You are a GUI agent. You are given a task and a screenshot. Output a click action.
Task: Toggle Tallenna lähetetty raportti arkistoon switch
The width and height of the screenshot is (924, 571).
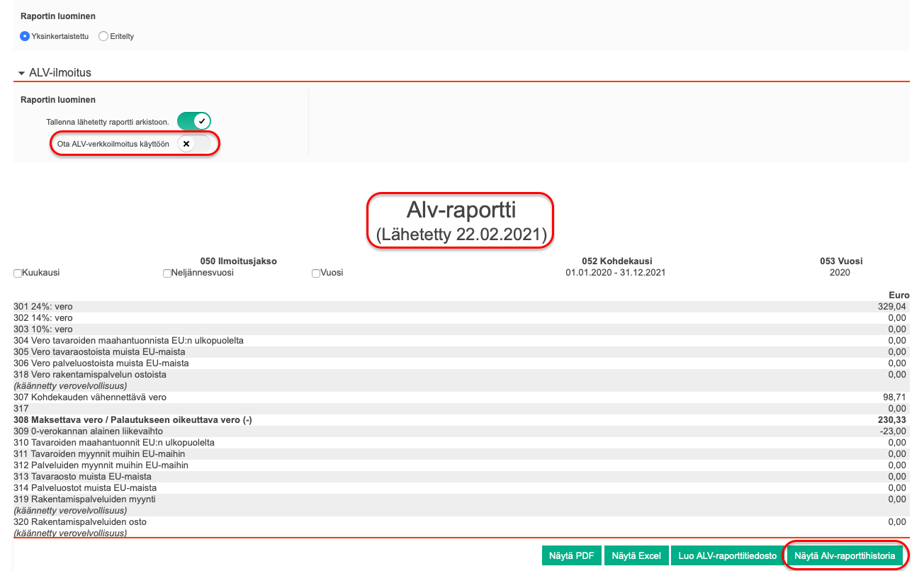coord(193,121)
